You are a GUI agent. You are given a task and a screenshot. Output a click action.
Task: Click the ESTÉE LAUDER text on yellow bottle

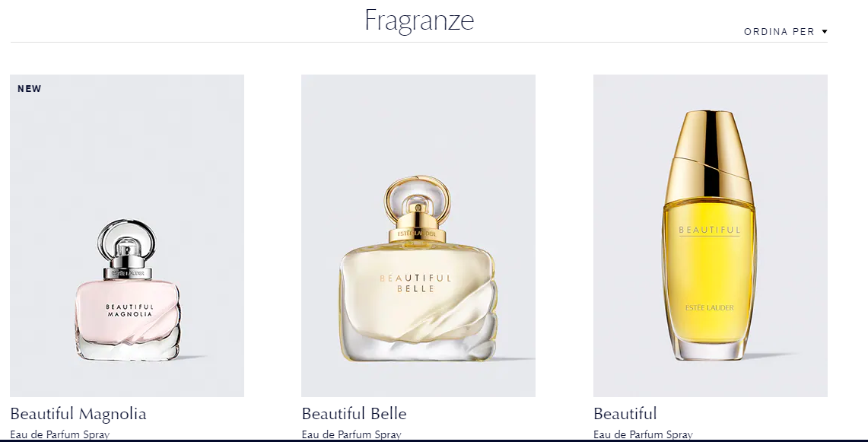710,308
